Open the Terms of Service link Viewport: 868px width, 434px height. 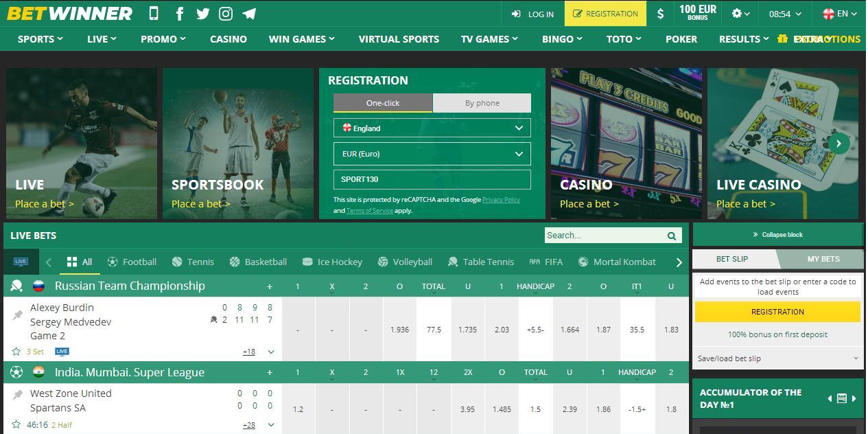tap(370, 211)
